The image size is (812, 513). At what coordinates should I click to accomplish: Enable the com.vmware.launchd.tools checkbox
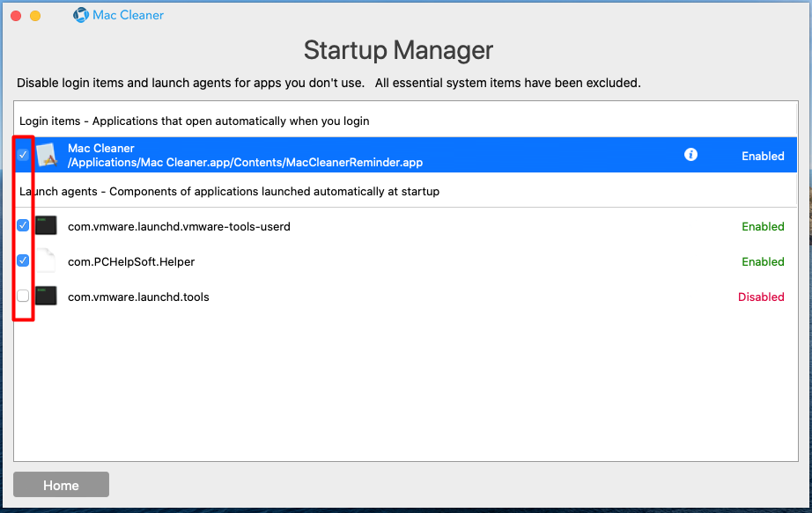(23, 296)
